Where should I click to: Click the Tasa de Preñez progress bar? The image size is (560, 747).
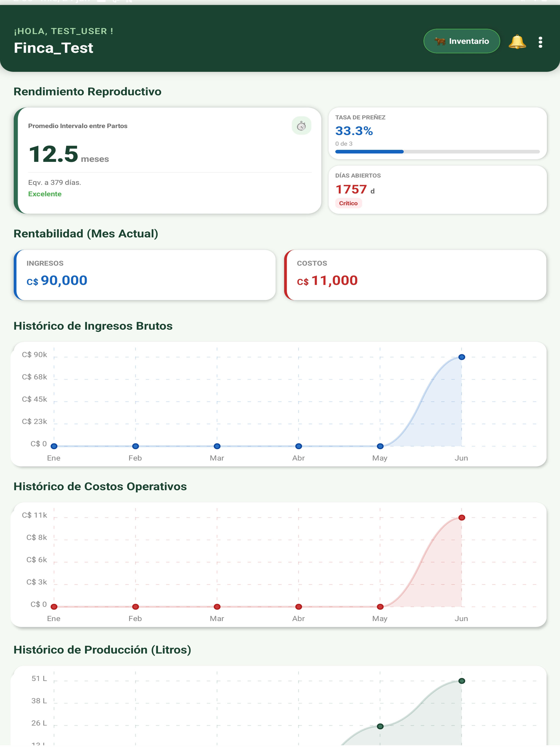437,152
